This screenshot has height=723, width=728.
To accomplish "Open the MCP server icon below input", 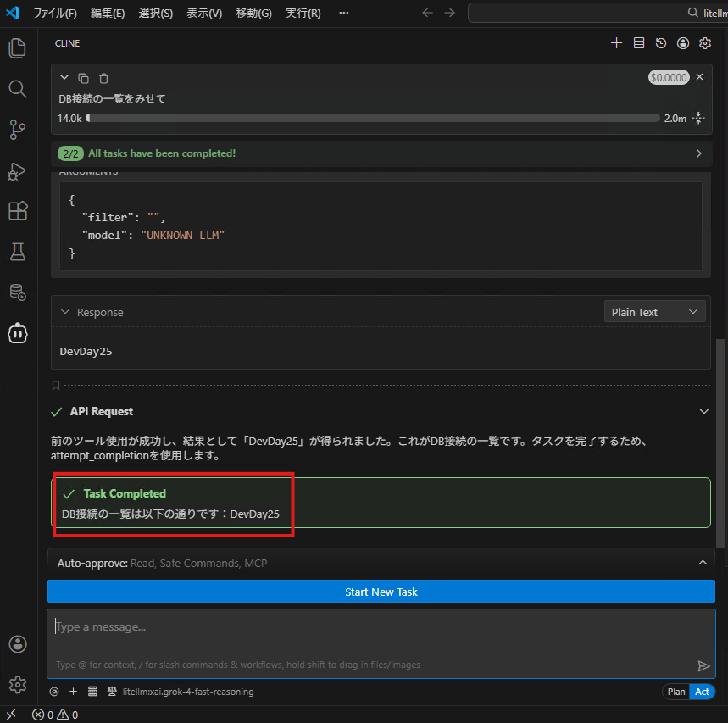I will (92, 692).
